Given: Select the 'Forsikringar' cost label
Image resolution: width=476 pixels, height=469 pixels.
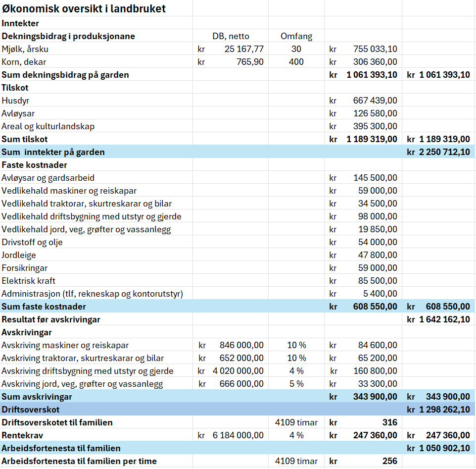Looking at the screenshot, I should pyautogui.click(x=25, y=267).
